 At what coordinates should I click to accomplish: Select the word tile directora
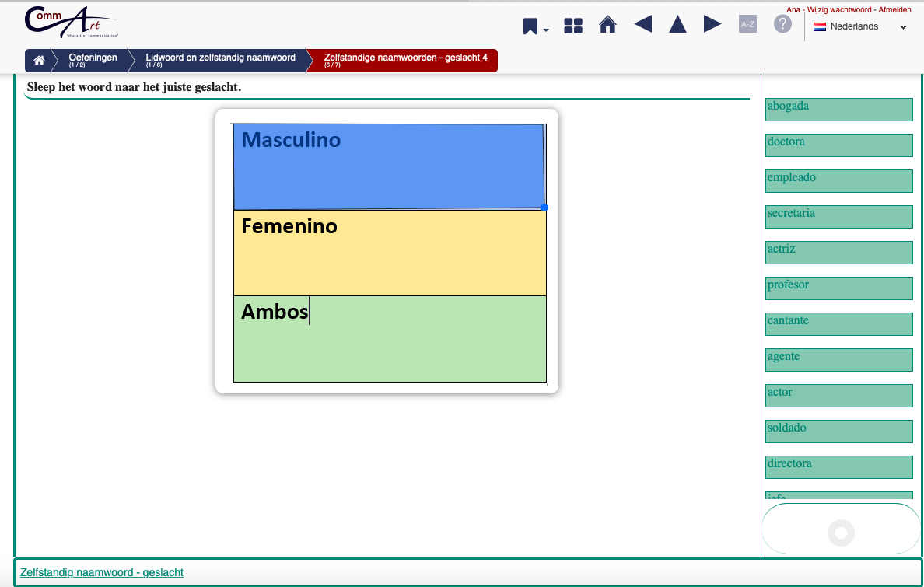pos(838,466)
